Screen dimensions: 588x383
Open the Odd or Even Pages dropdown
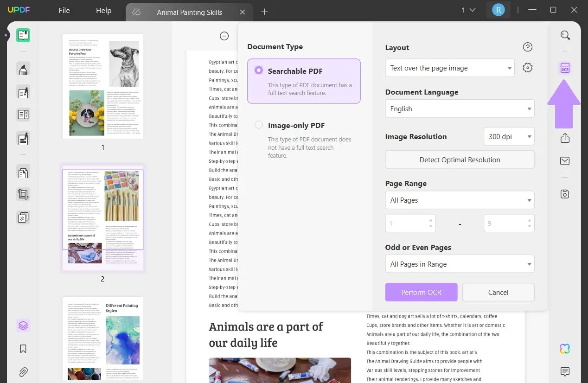460,264
